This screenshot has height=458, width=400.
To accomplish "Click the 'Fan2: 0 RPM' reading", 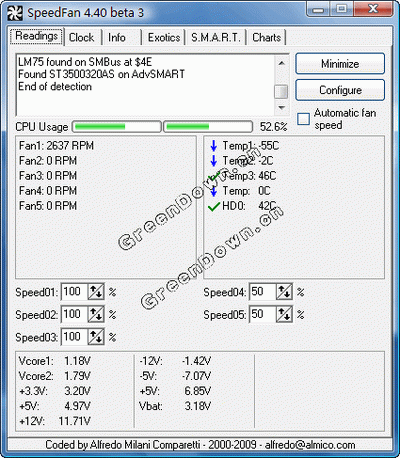I will coord(48,161).
